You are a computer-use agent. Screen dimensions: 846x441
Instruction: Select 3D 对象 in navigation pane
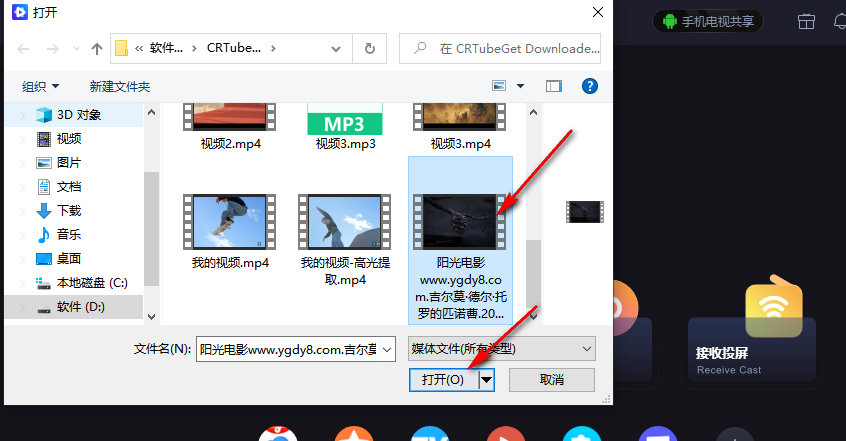tap(74, 115)
